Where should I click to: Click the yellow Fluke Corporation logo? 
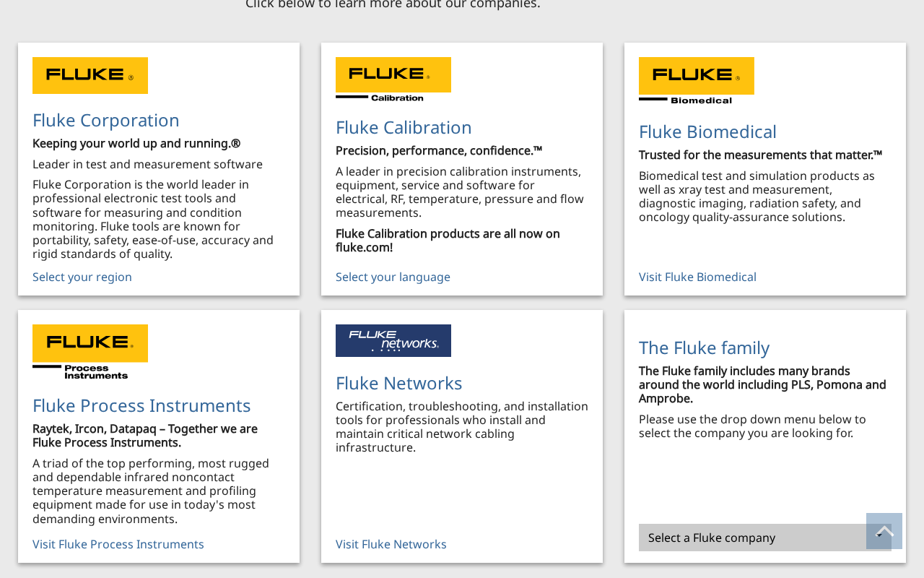[x=90, y=75]
